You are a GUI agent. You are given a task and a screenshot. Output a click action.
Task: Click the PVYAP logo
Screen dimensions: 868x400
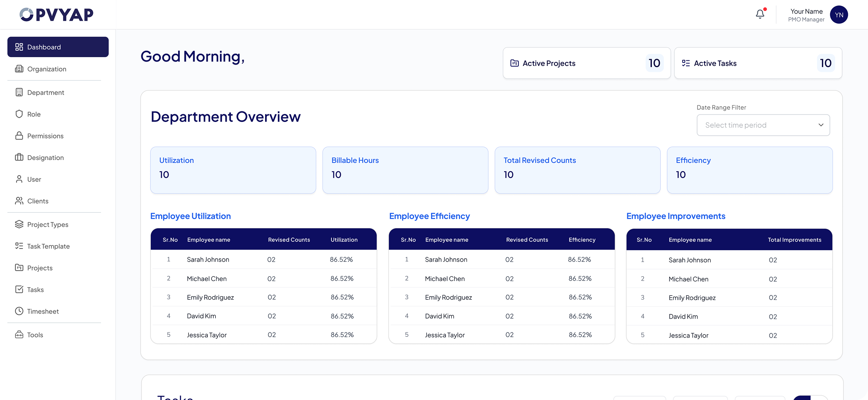(x=56, y=14)
